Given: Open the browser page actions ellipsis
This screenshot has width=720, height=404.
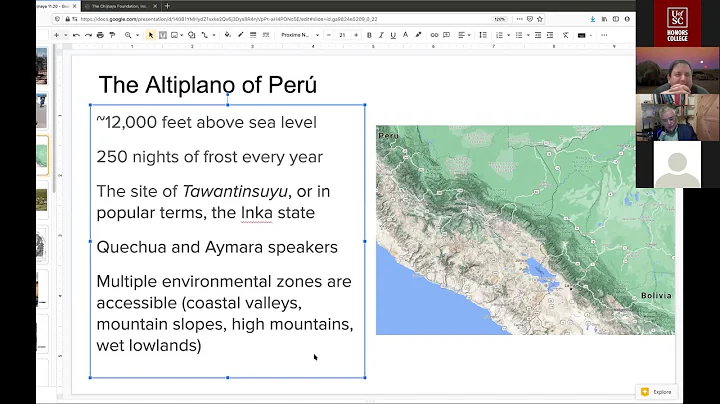Looking at the screenshot, I should click(519, 19).
